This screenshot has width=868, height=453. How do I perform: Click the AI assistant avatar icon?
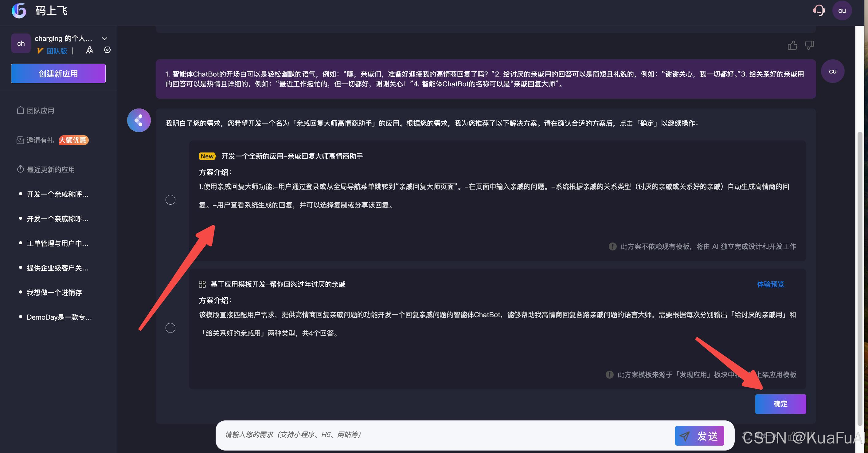139,120
